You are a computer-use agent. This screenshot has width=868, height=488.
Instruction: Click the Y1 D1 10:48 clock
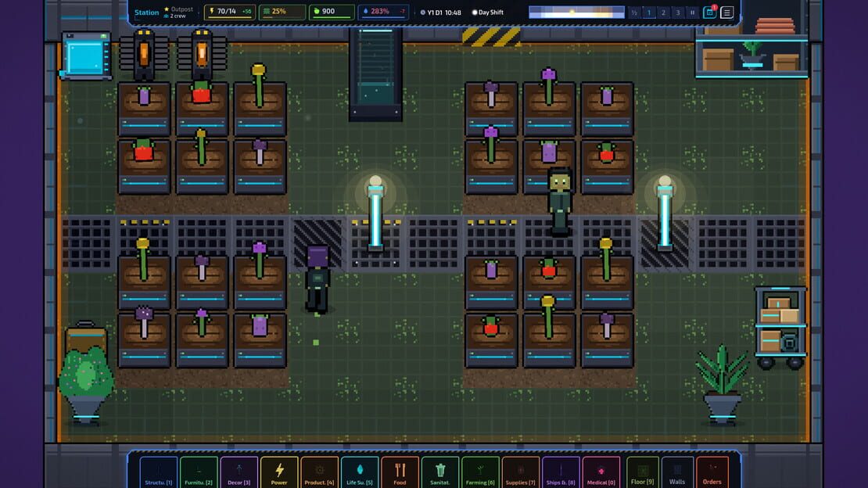click(x=440, y=13)
